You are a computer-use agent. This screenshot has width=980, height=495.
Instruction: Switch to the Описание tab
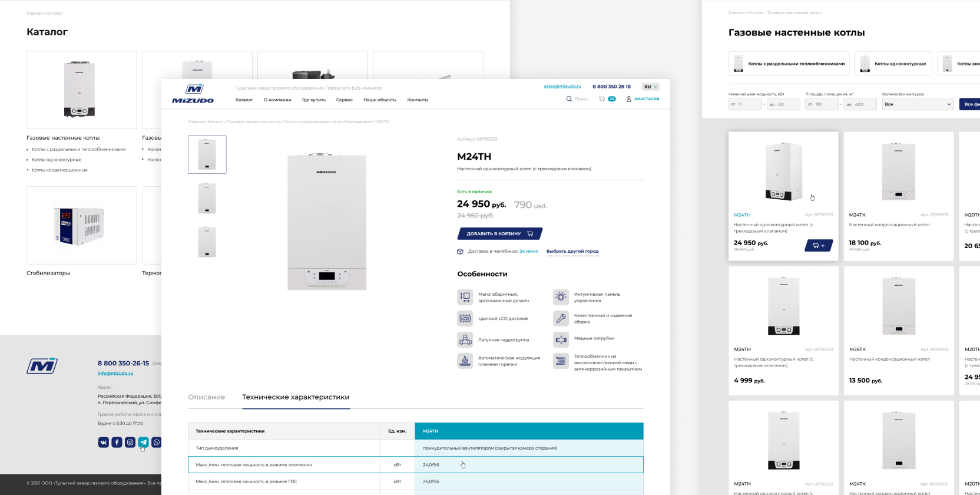(206, 397)
